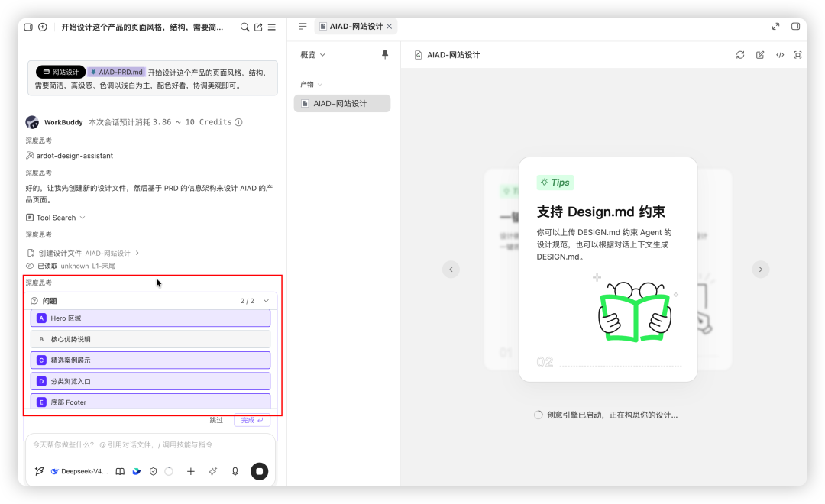
Task: Open the 已读取 unknown L1-末尾 entry
Action: pyautogui.click(x=70, y=267)
